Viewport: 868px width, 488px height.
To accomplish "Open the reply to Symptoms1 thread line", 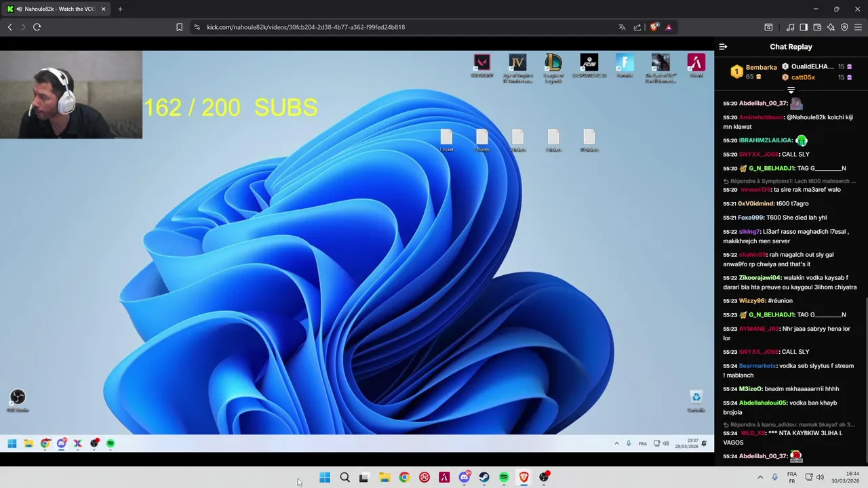I will coord(789,181).
